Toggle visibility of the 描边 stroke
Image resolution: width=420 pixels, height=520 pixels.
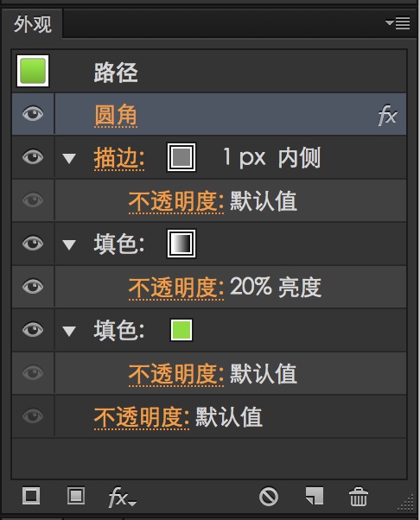click(33, 157)
